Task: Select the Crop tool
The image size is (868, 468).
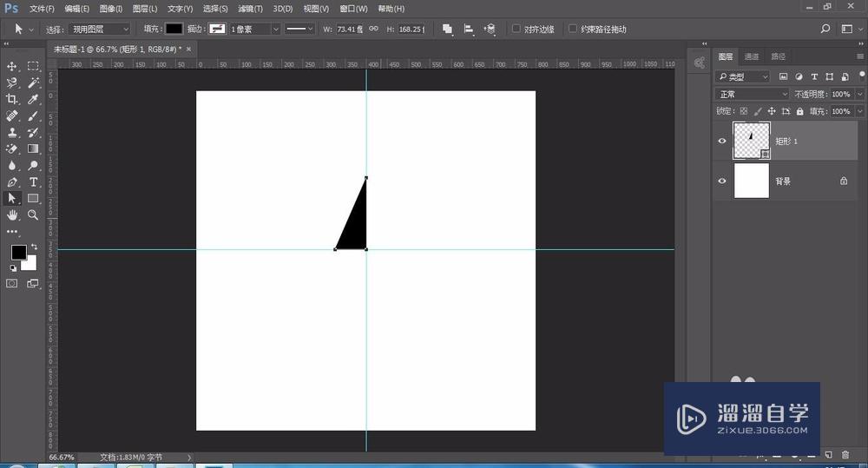Action: (12, 100)
